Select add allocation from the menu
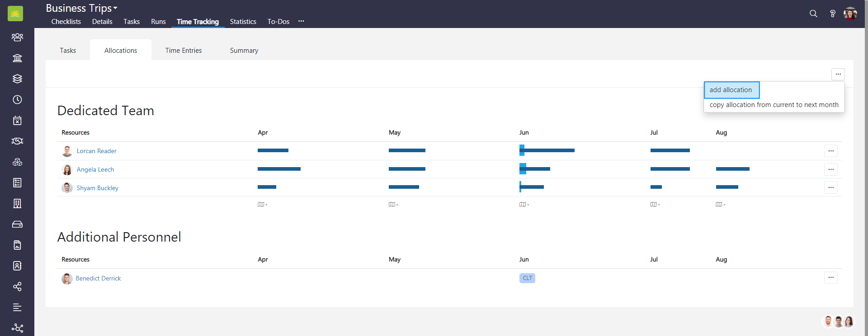 coord(731,90)
